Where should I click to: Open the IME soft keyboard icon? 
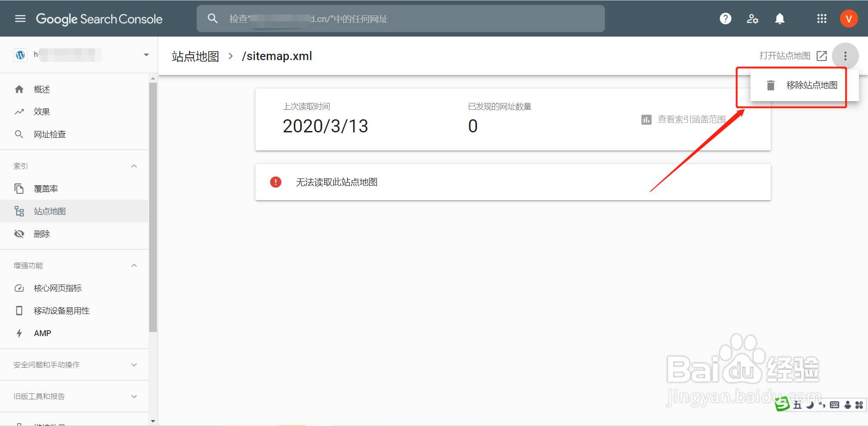pyautogui.click(x=835, y=405)
